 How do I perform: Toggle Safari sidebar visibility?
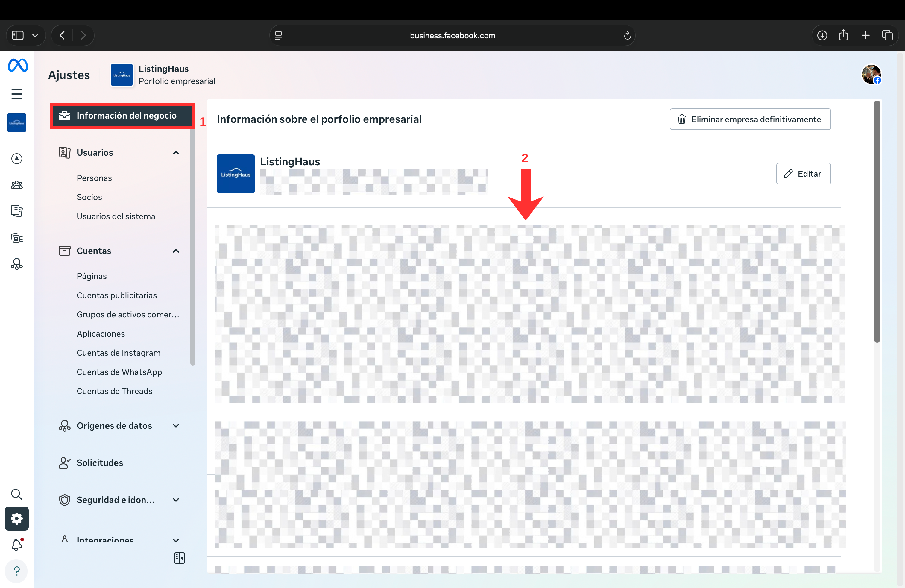(x=18, y=35)
